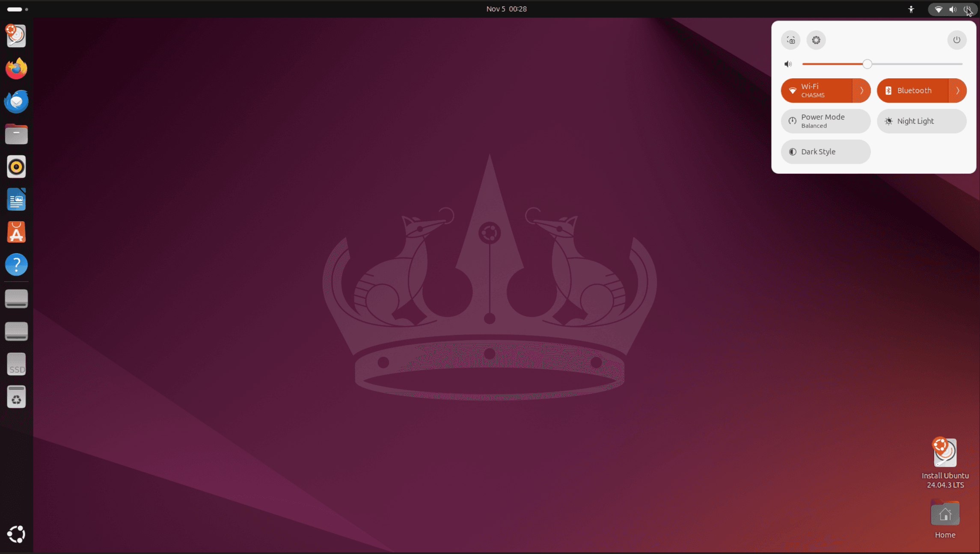
Task: Open the accessibility menu in top bar
Action: click(x=911, y=9)
